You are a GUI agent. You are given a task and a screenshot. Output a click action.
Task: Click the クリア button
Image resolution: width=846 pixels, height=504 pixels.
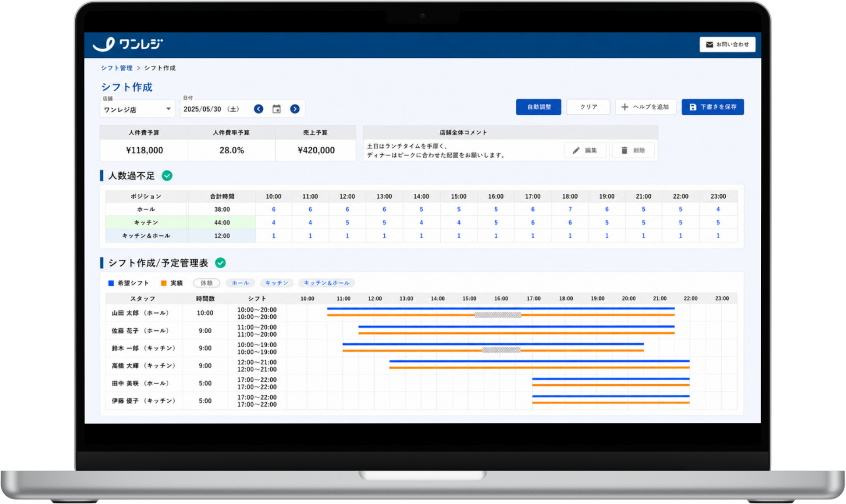tap(588, 107)
